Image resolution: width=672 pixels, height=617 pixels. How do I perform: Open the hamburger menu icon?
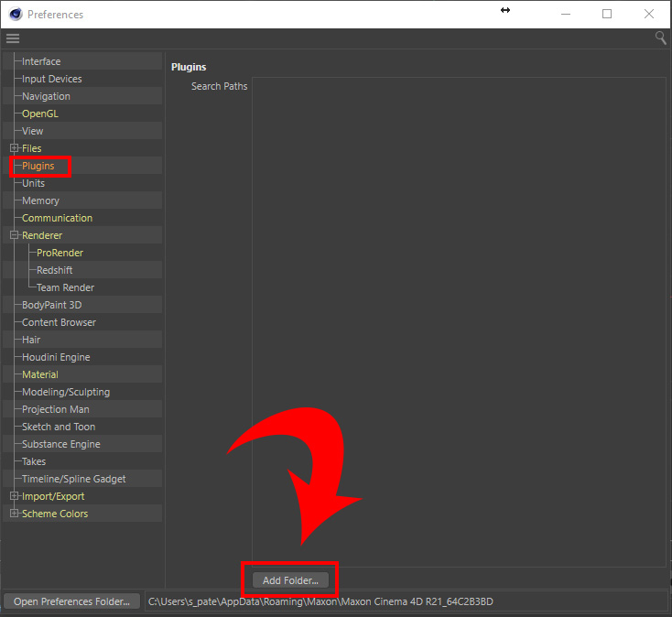click(12, 38)
